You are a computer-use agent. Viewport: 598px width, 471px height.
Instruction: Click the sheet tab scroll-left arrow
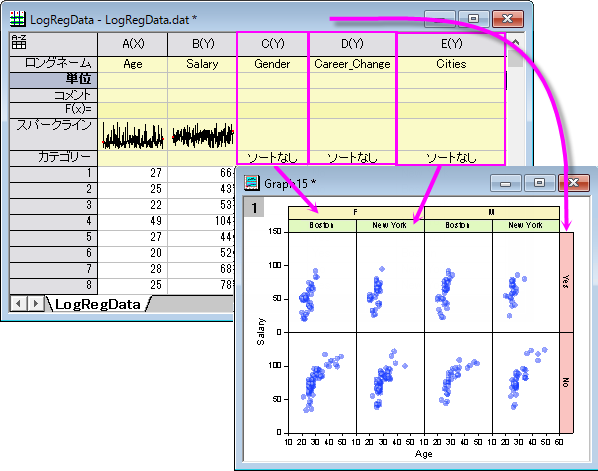[x=18, y=304]
